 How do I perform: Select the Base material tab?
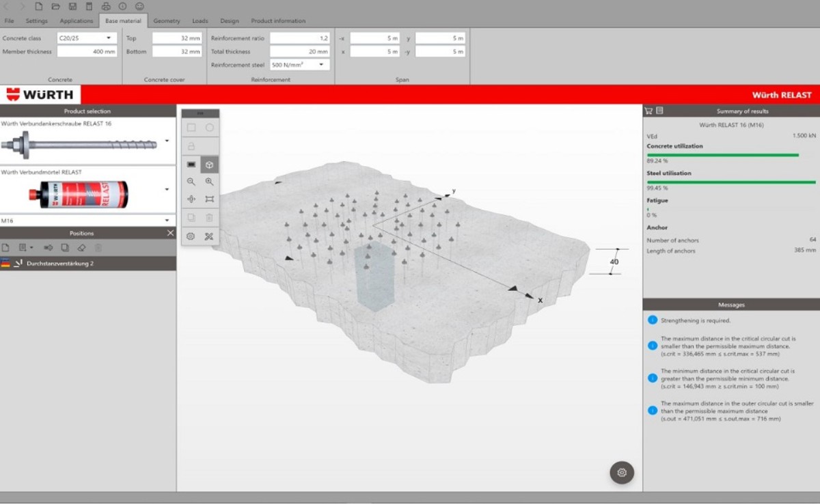point(123,21)
